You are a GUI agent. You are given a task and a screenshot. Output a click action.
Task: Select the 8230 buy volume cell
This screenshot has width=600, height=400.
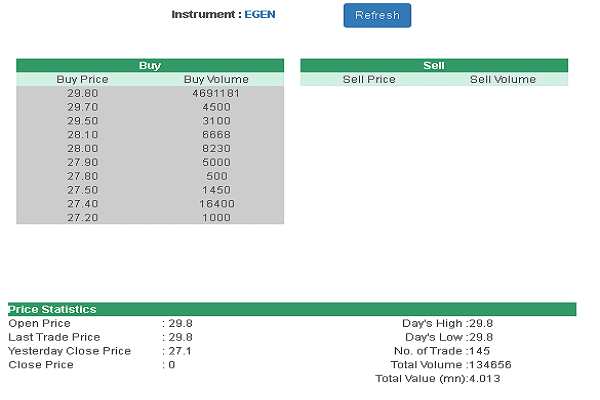point(216,148)
